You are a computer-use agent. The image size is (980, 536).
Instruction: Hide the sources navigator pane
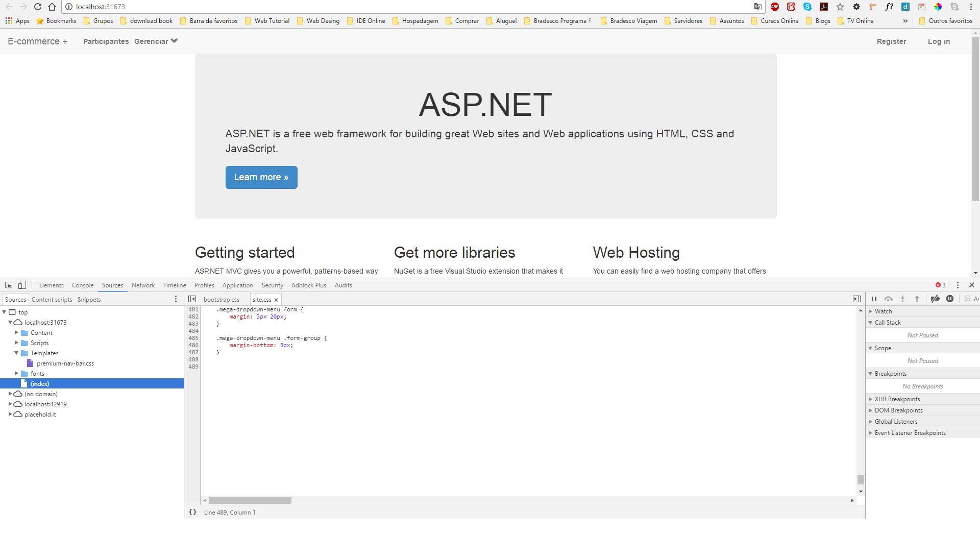[192, 299]
